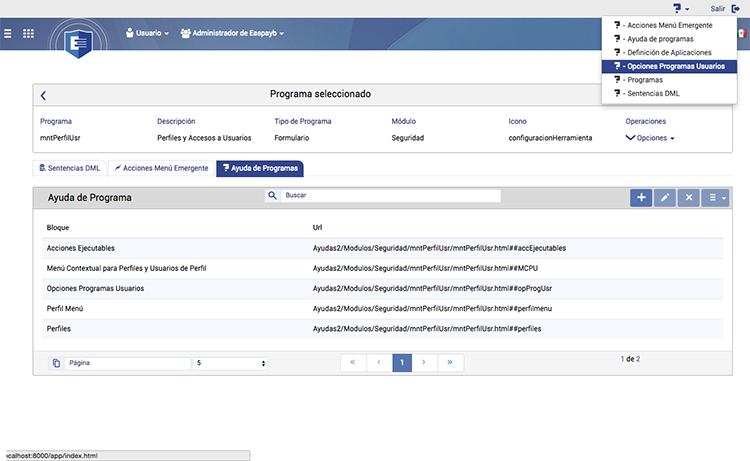Switch to Acciones Menú Emergente tab
Viewport: 750px width, 461px height.
160,168
